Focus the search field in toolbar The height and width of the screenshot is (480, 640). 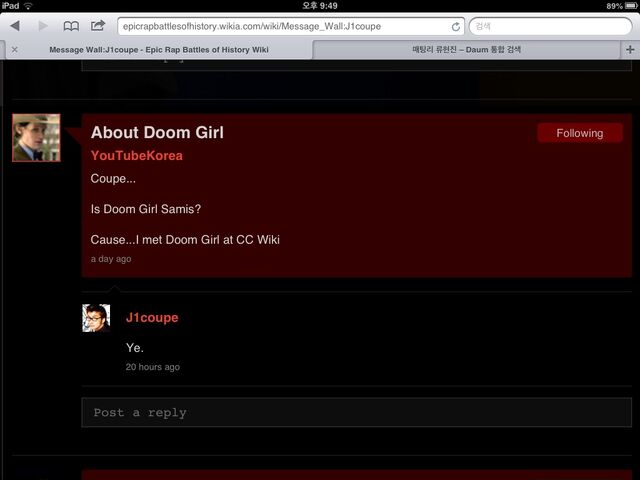tap(550, 26)
